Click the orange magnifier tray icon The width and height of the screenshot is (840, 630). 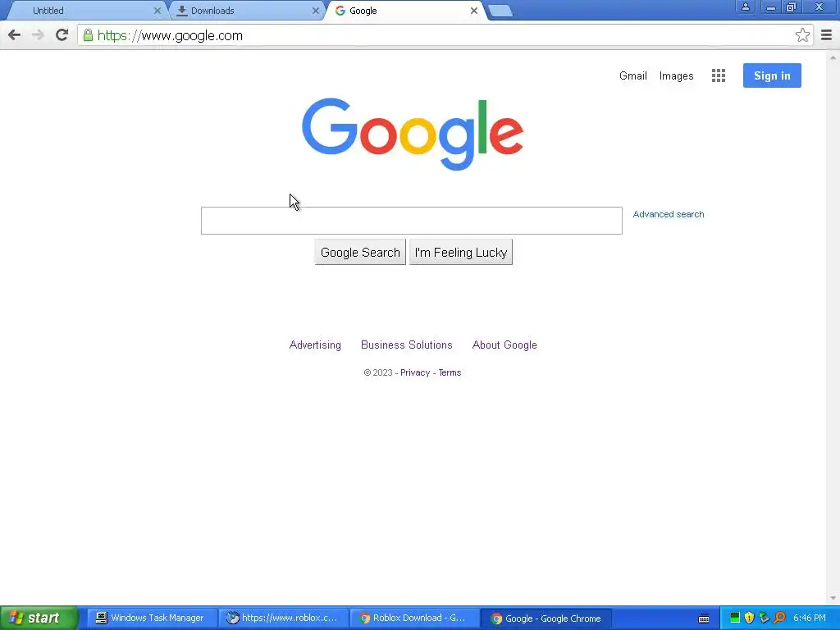coord(779,619)
